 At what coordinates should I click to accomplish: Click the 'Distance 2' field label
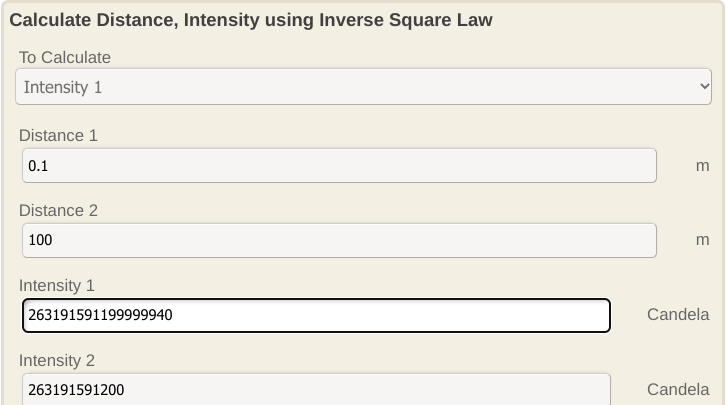point(58,211)
